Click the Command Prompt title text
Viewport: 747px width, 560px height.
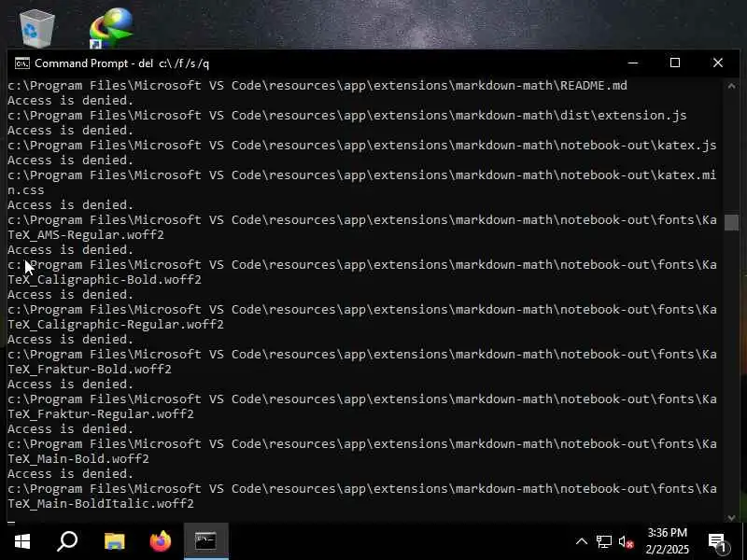pos(122,63)
